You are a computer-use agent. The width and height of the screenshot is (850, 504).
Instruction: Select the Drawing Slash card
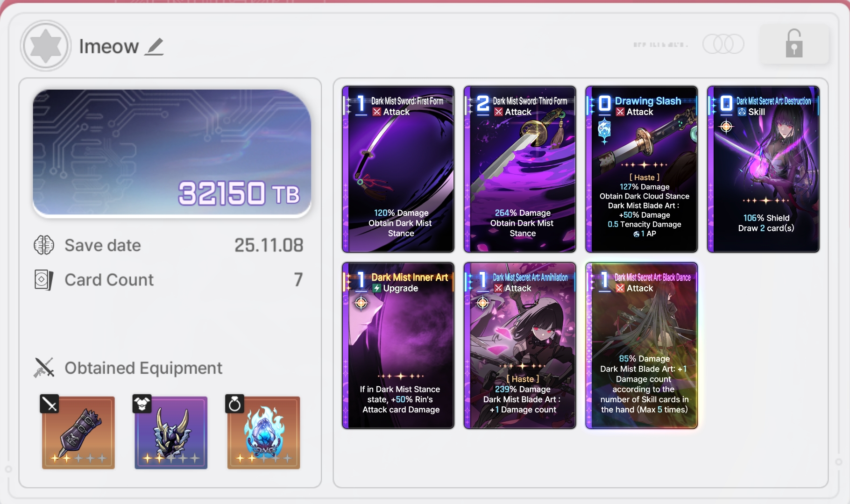642,169
